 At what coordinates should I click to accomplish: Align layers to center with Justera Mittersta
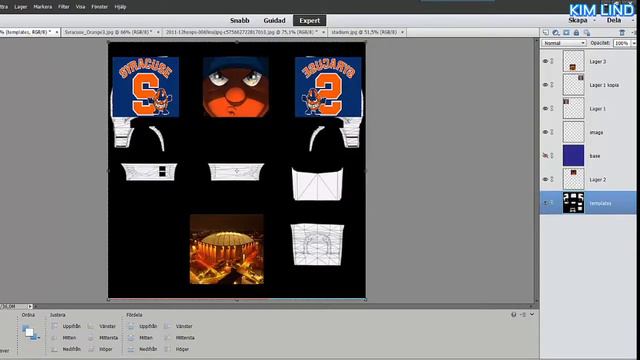103,338
